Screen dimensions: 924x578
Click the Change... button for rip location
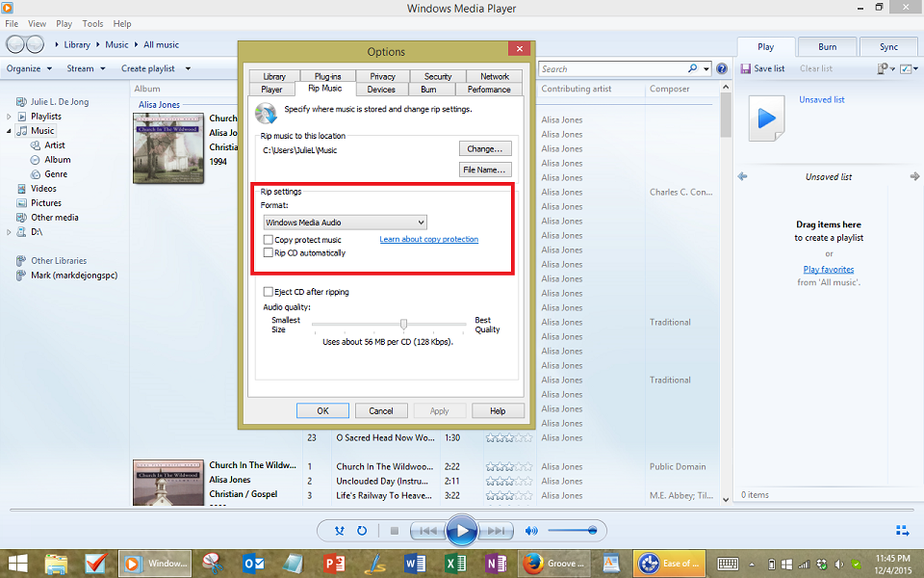click(x=485, y=148)
